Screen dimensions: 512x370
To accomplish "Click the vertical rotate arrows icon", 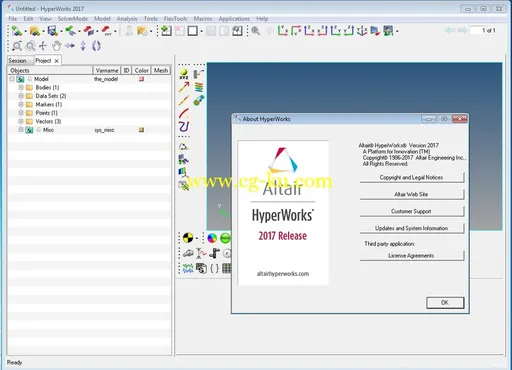I will pos(83,46).
